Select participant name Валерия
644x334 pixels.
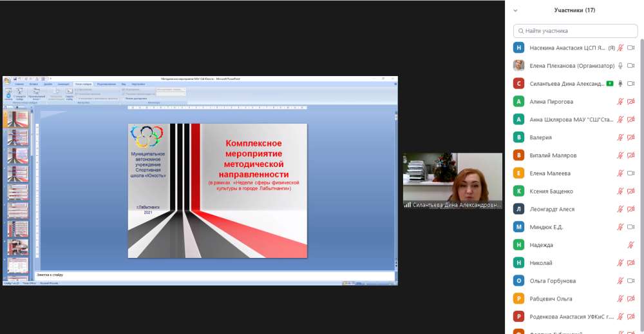pyautogui.click(x=540, y=137)
